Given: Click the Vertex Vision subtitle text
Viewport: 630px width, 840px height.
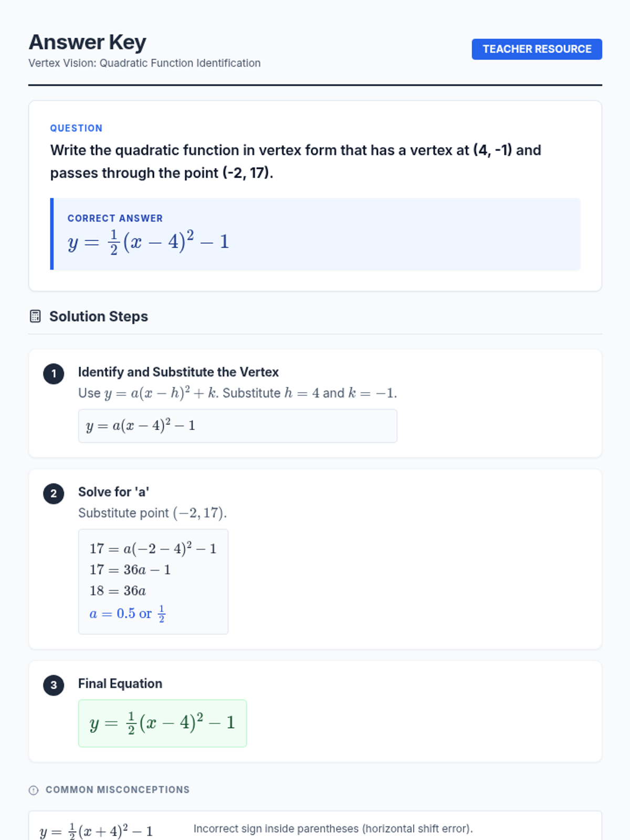Looking at the screenshot, I should 144,63.
